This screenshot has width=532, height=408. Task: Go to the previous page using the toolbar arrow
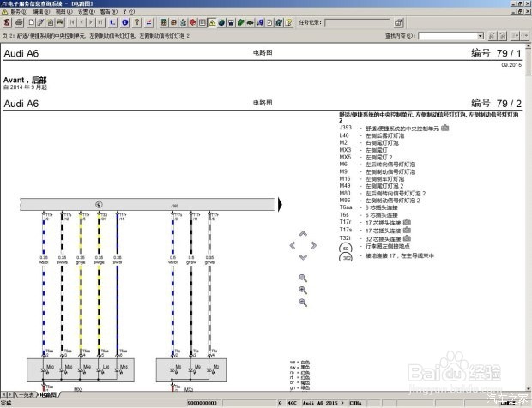82,22
